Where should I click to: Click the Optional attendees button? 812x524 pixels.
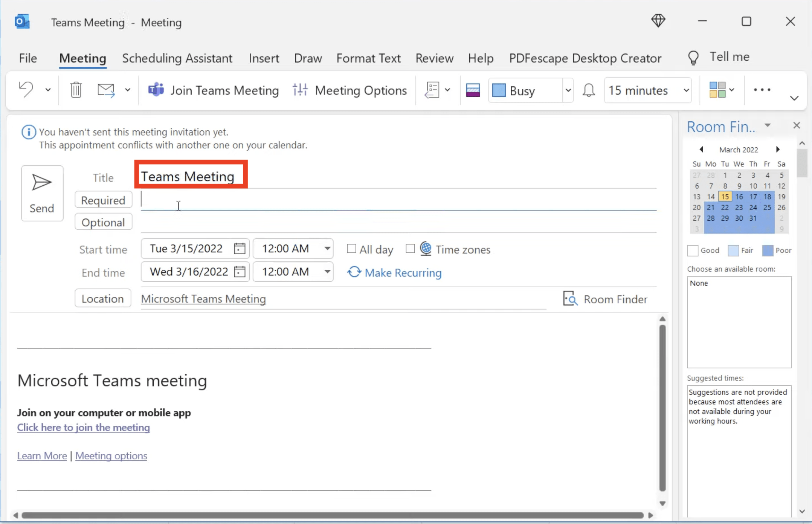tap(103, 222)
